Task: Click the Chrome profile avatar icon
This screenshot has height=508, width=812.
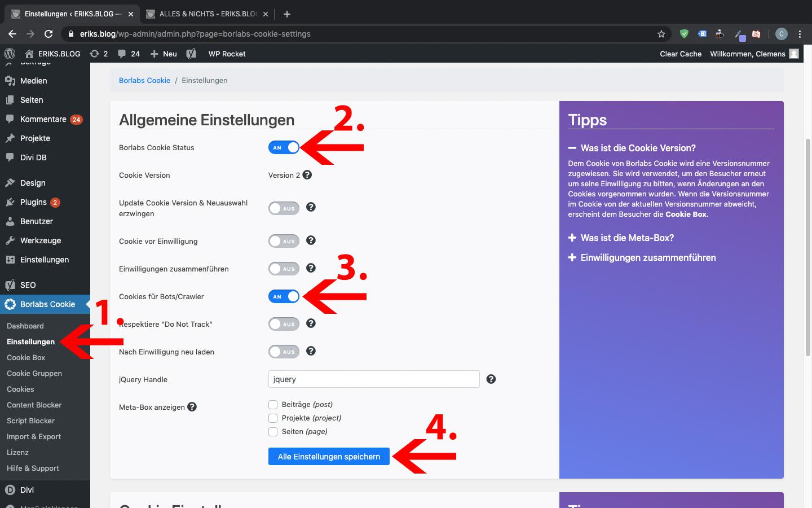Action: click(x=781, y=34)
